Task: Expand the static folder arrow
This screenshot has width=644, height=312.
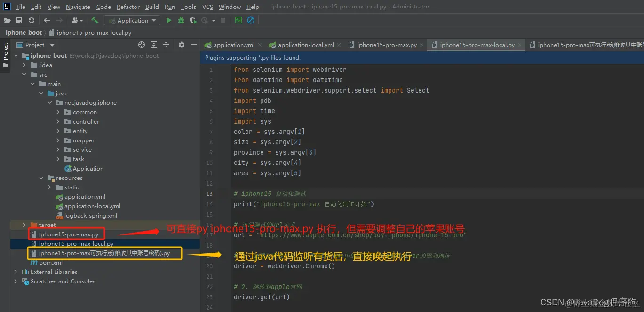Action: pos(49,187)
